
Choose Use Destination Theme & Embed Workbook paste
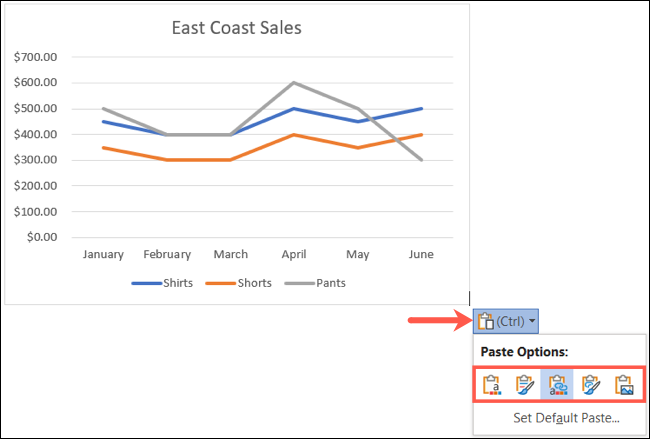[491, 384]
